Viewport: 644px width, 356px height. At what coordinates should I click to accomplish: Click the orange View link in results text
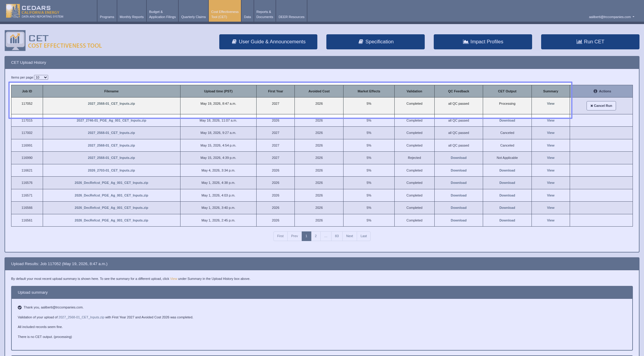(x=174, y=279)
